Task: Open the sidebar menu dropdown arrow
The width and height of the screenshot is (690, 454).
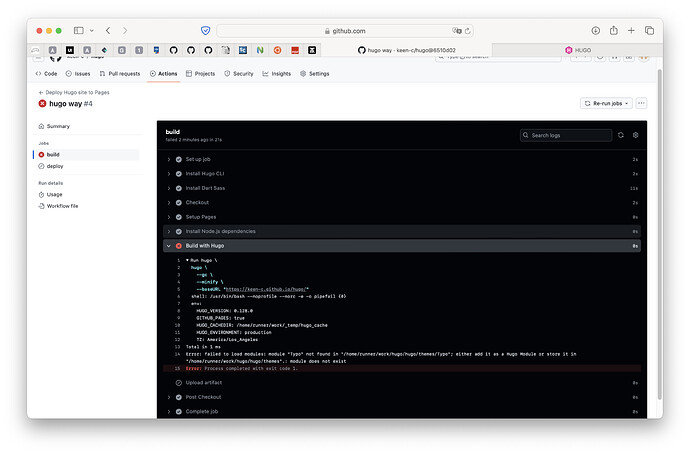Action: pos(92,30)
